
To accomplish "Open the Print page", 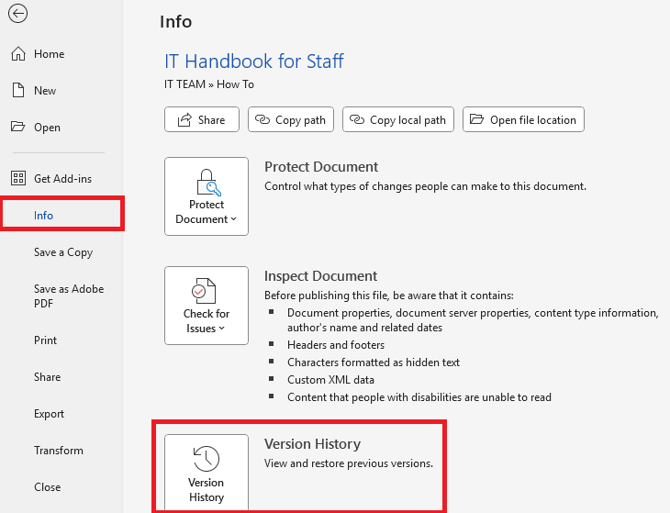I will (45, 340).
